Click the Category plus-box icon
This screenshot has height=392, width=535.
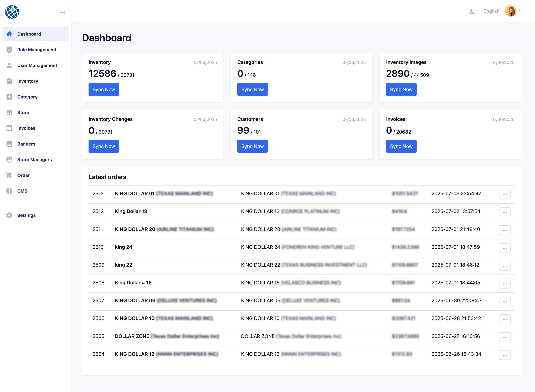tap(9, 97)
